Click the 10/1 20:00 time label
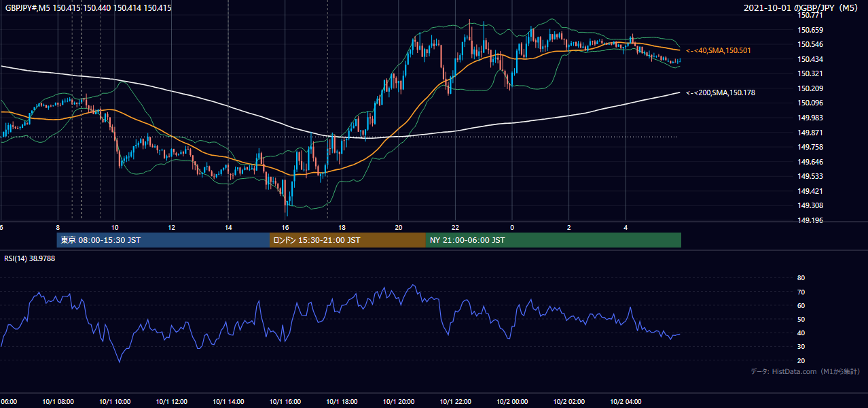Screen dimensions: 868x408 point(399,402)
